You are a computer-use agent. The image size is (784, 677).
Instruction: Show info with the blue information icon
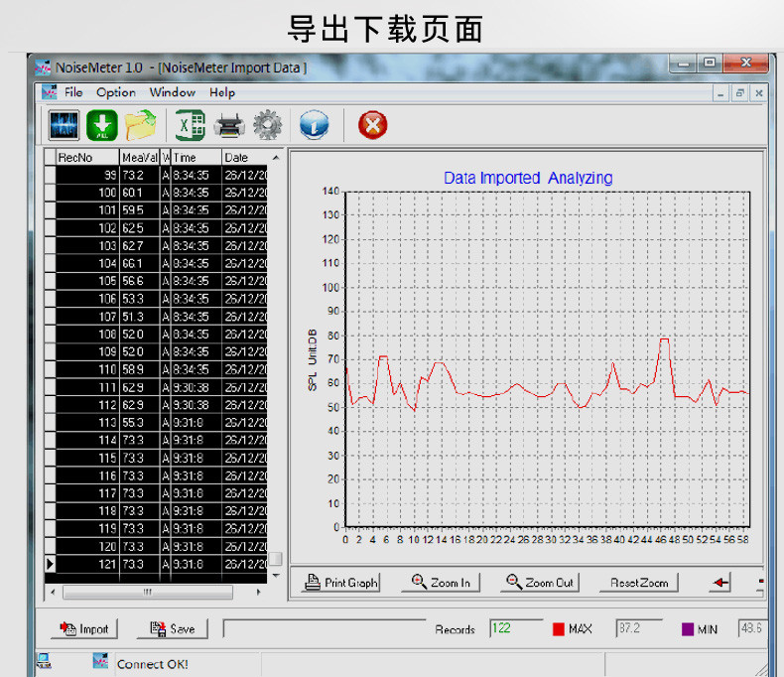(x=314, y=125)
